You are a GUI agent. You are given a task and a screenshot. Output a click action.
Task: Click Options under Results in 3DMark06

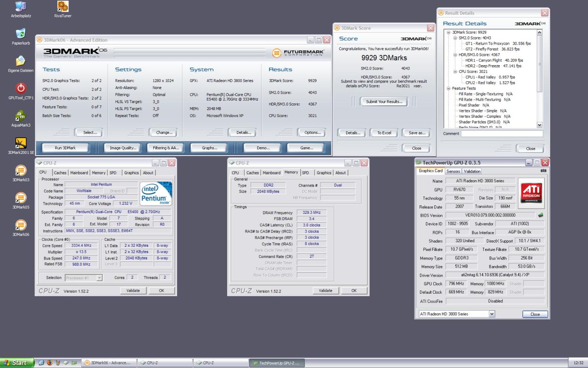(312, 132)
